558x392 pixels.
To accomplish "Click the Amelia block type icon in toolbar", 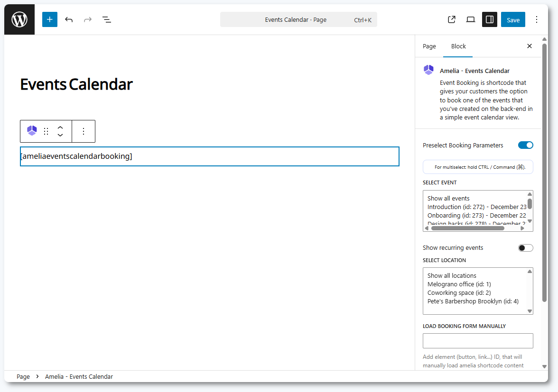I will (32, 131).
